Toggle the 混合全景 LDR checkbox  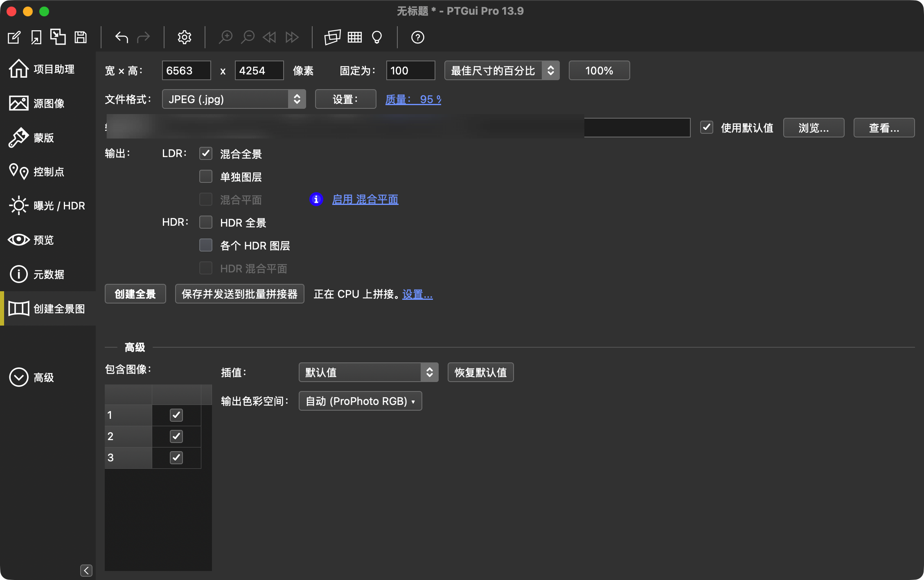[206, 153]
